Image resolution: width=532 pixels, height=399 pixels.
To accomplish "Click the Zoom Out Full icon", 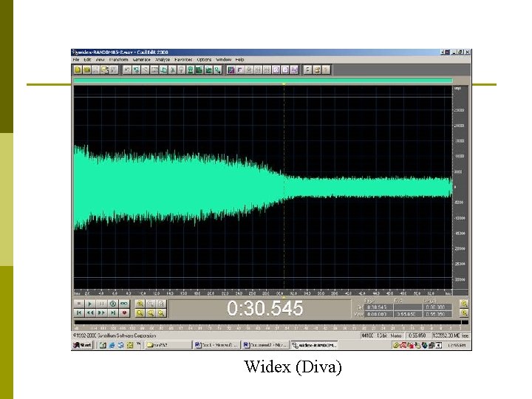I will (162, 304).
